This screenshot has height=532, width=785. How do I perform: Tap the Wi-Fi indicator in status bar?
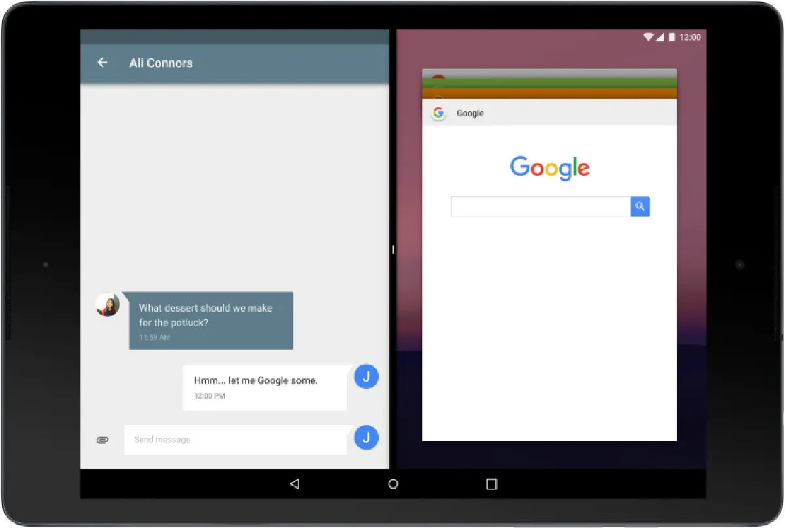648,37
